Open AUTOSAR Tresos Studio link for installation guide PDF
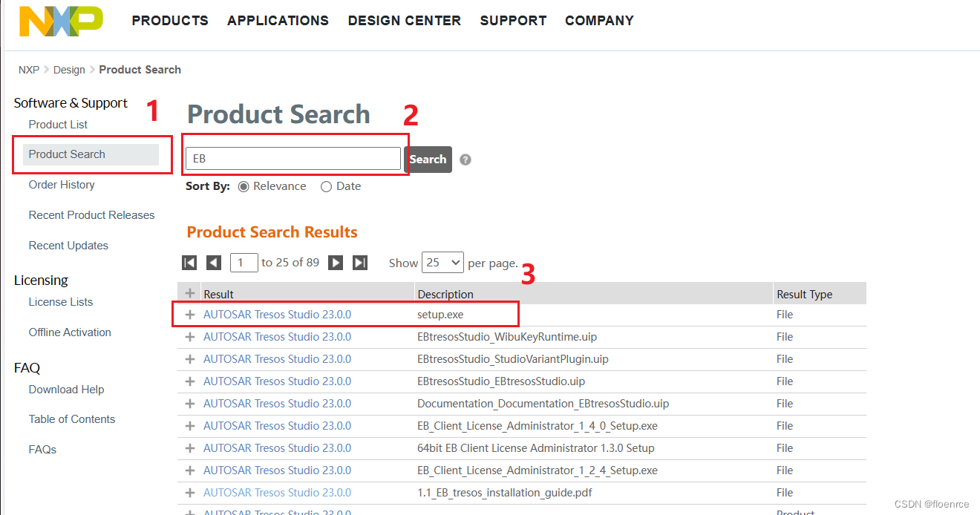The height and width of the screenshot is (515, 980). pyautogui.click(x=277, y=493)
